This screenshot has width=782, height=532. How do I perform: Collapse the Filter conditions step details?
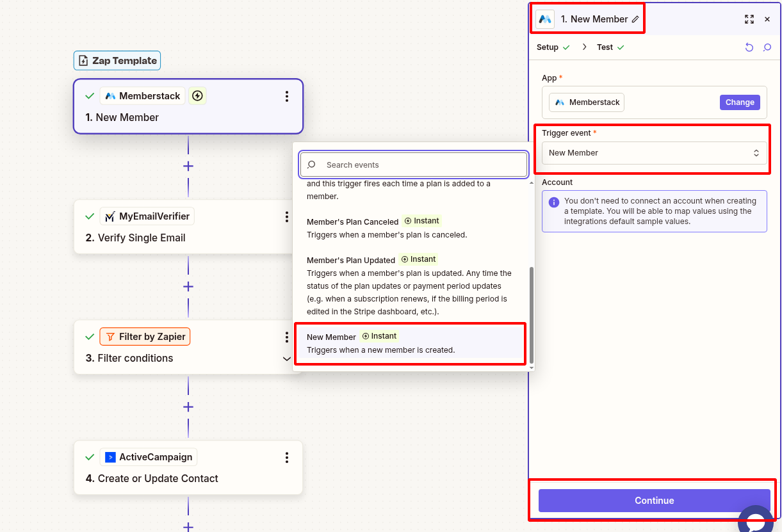click(x=286, y=359)
